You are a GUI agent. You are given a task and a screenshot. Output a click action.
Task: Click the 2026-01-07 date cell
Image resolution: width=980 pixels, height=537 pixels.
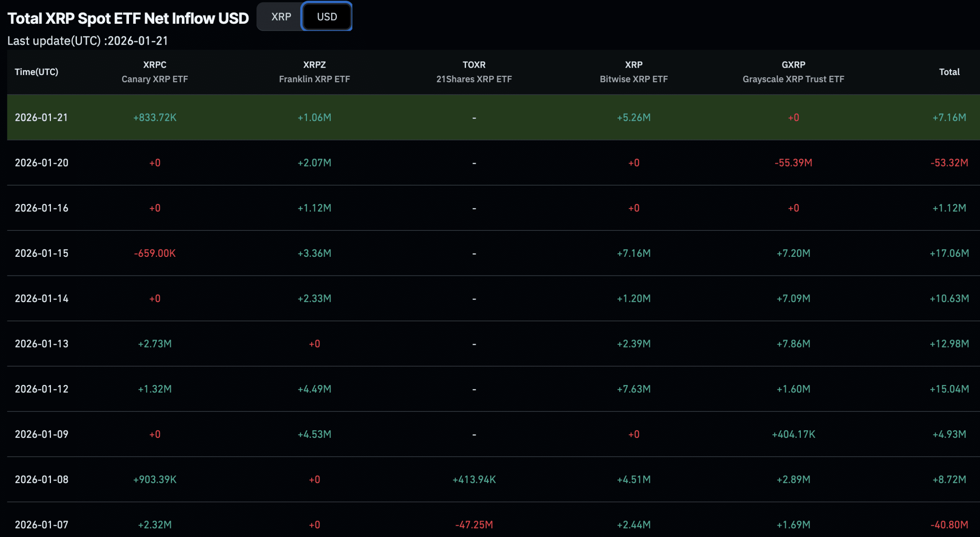coord(42,525)
